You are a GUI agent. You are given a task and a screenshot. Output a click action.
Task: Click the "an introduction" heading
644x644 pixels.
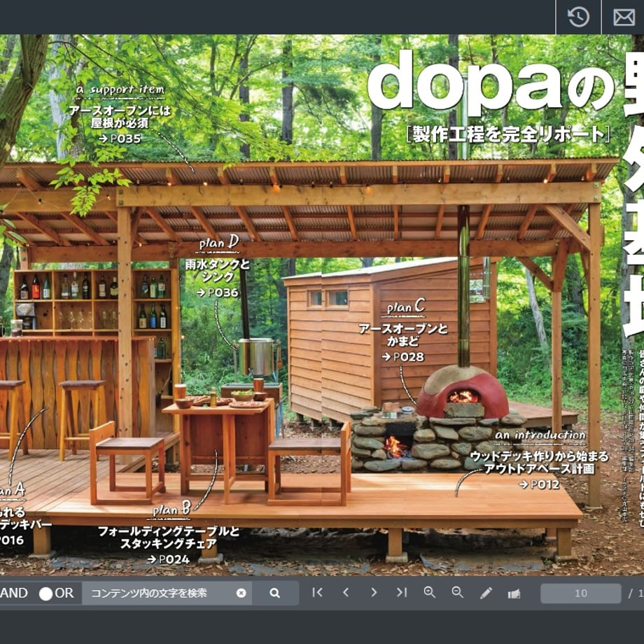click(x=540, y=435)
